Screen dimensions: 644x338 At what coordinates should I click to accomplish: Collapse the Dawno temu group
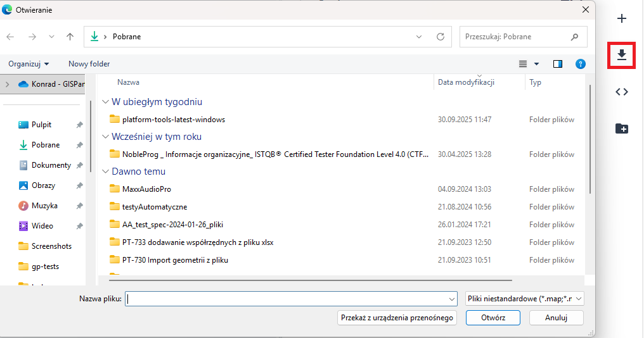pos(106,172)
